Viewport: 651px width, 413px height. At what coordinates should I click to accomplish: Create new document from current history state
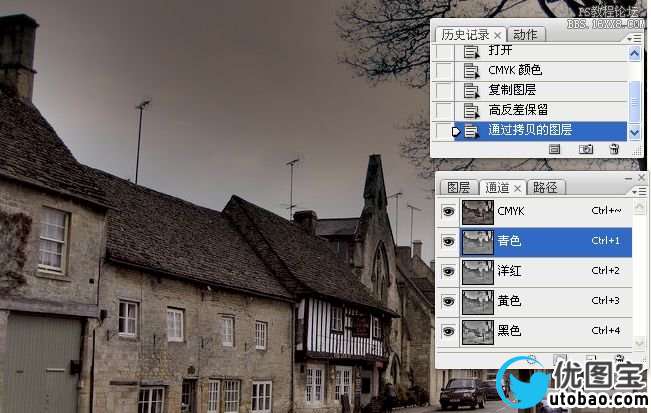tap(554, 149)
